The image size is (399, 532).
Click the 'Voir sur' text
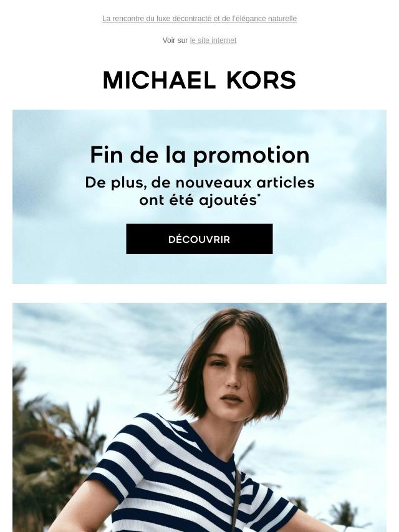click(175, 40)
